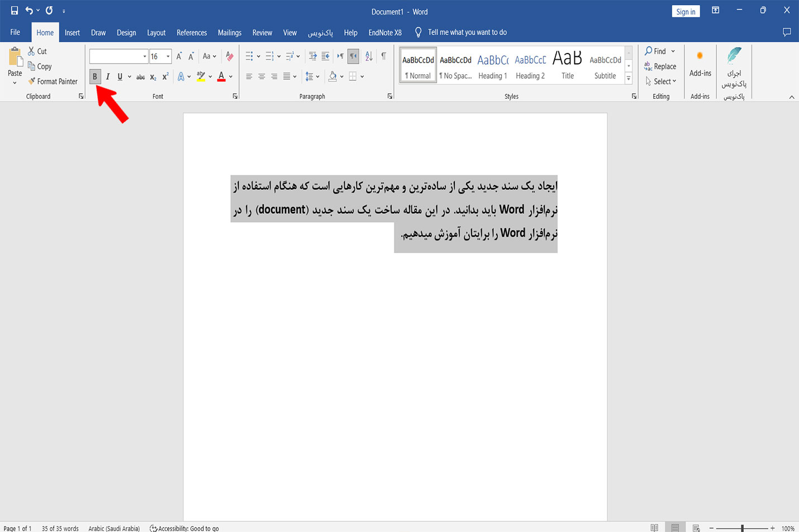799x532 pixels.
Task: Click the Arabic (Saudi Arabia) language indicator
Action: point(114,528)
